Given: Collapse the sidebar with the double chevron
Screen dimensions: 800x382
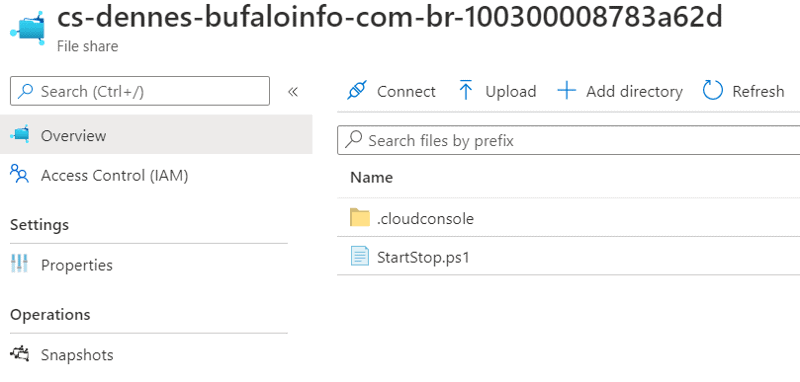Looking at the screenshot, I should (292, 92).
